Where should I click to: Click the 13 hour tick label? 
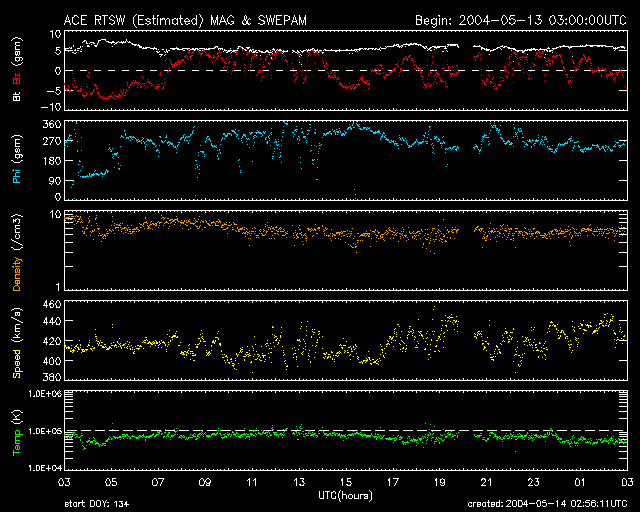point(299,483)
